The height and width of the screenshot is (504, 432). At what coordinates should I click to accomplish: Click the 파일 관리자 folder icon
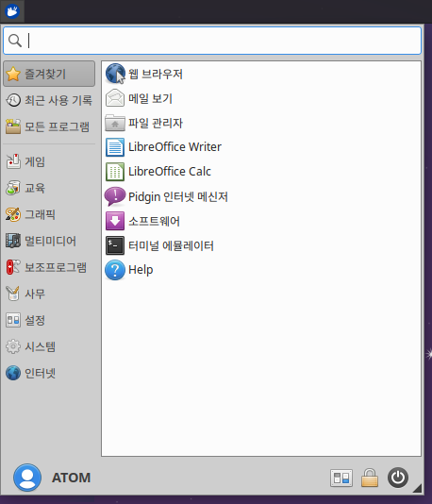[115, 123]
